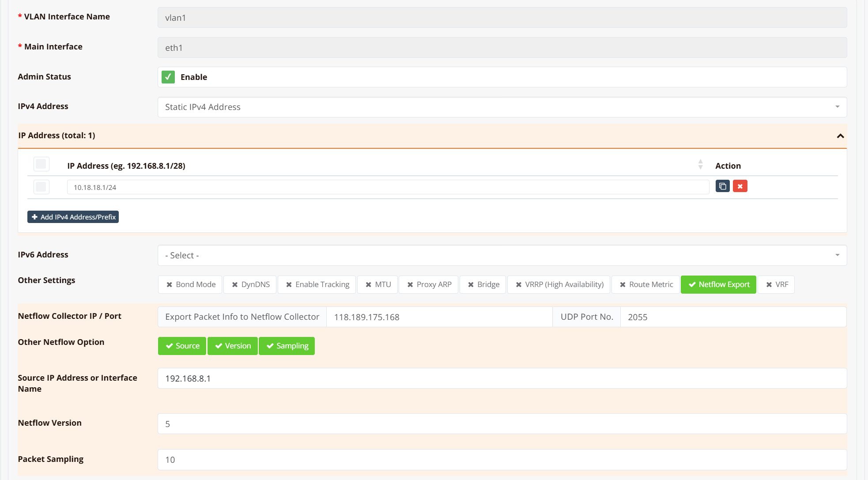Check the checkbox beside 10.18.18.1/24

tap(41, 187)
